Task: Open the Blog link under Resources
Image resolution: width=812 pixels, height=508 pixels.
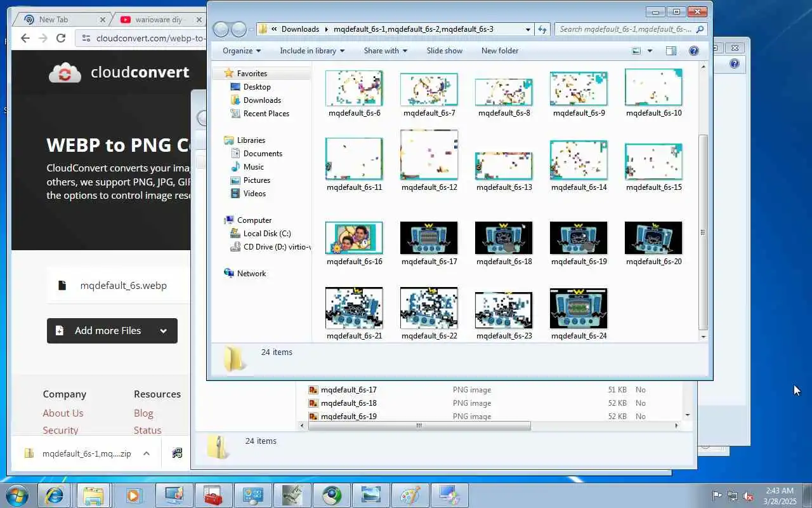Action: pyautogui.click(x=143, y=413)
